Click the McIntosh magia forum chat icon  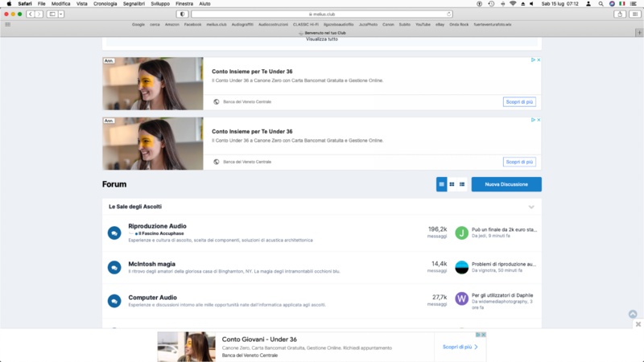[114, 268]
